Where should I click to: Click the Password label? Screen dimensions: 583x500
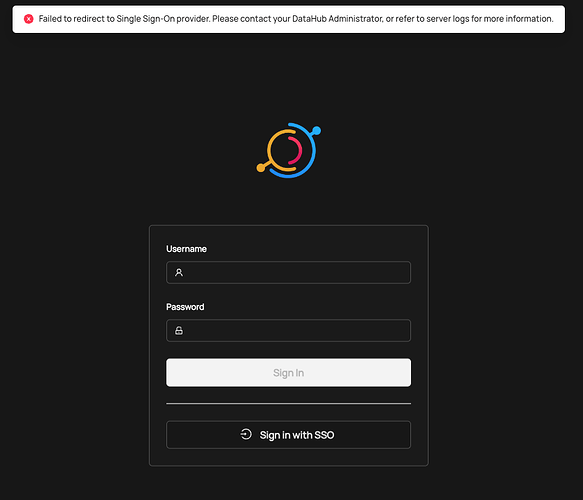[x=185, y=307]
